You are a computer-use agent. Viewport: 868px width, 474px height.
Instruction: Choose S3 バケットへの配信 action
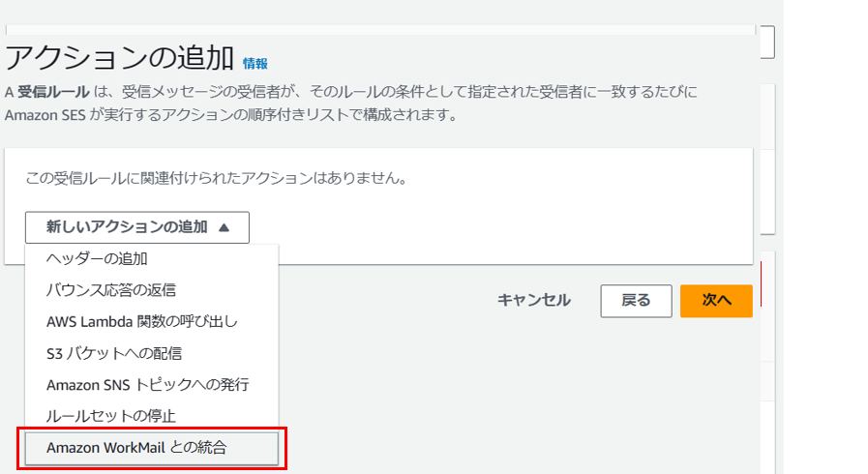[152, 353]
